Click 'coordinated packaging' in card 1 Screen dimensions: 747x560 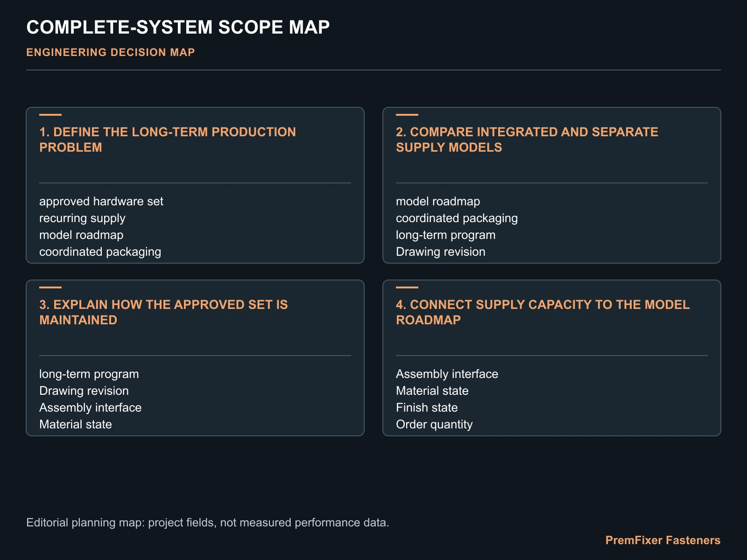100,252
